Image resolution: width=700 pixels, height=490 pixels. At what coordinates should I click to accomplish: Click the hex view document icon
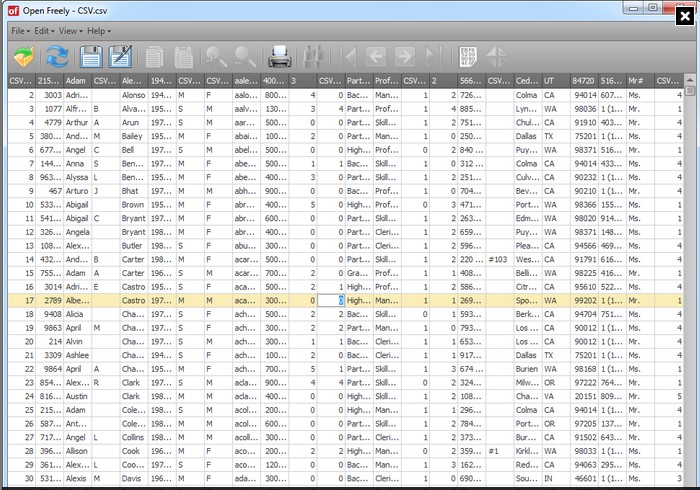pos(468,57)
